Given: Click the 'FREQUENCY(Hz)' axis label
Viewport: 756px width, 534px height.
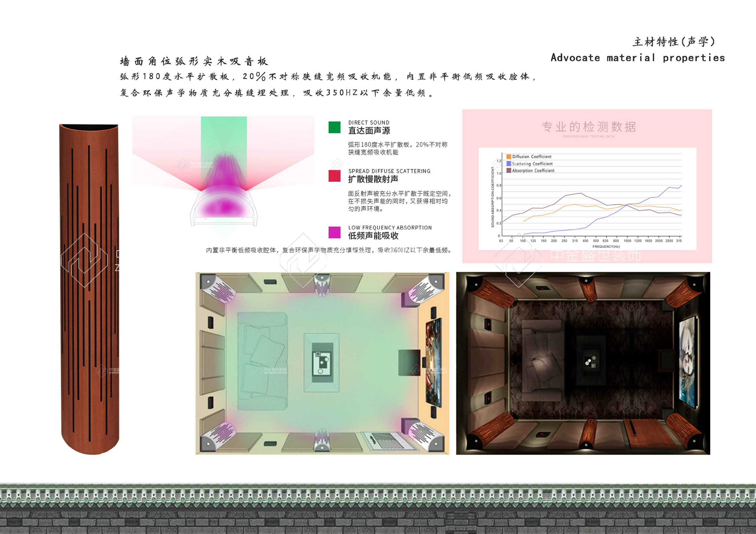Looking at the screenshot, I should point(606,247).
